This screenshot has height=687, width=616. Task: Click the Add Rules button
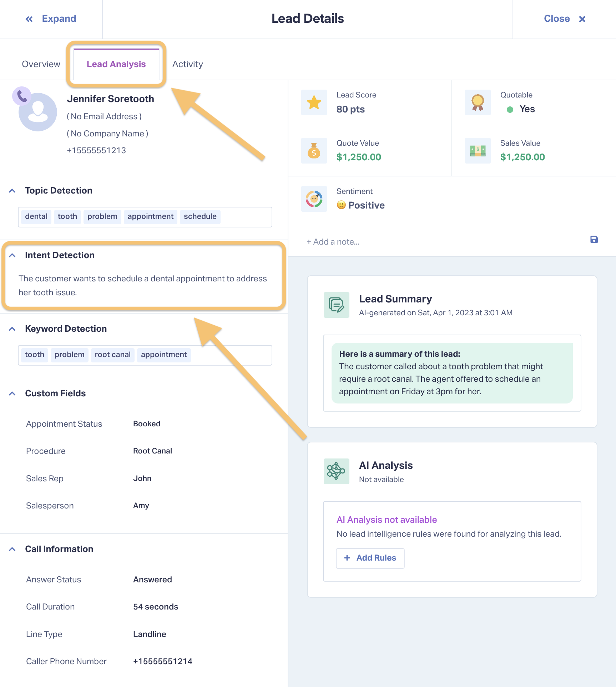tap(370, 558)
